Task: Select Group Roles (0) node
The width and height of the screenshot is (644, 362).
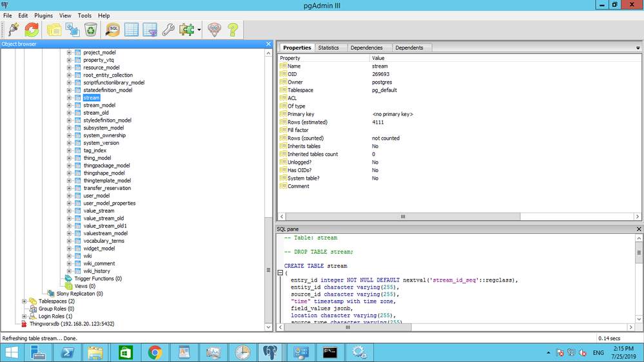Action: click(x=56, y=309)
